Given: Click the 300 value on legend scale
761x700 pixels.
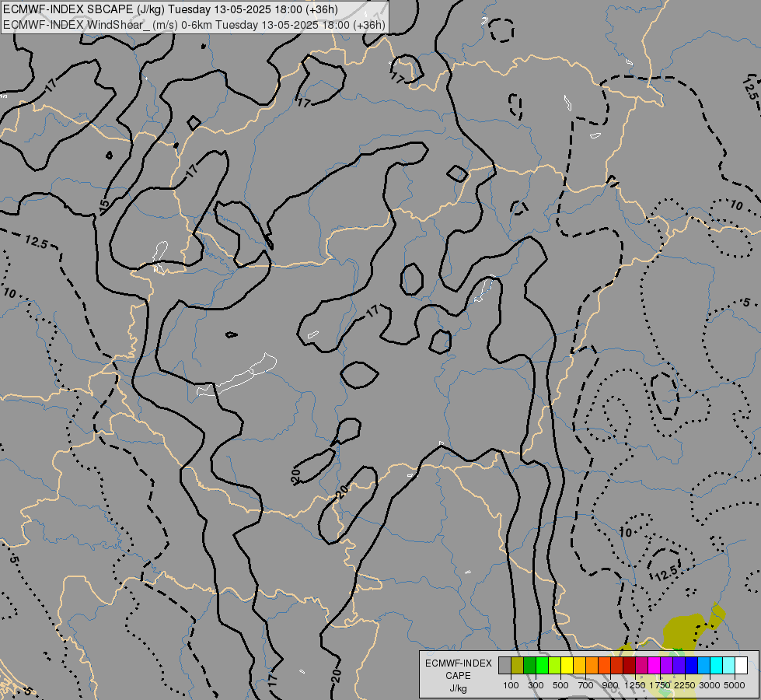Looking at the screenshot, I should click(x=536, y=685).
